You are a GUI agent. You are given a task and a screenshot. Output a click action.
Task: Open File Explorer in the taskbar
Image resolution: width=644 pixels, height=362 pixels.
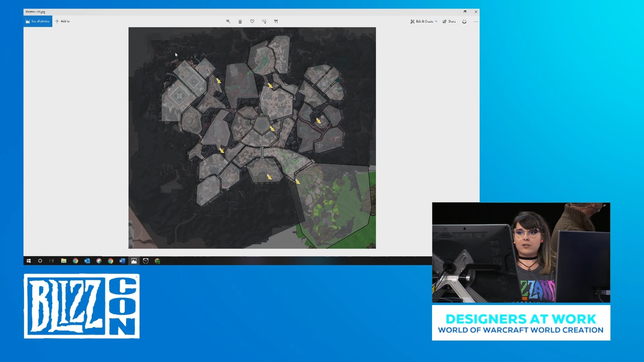coord(63,261)
